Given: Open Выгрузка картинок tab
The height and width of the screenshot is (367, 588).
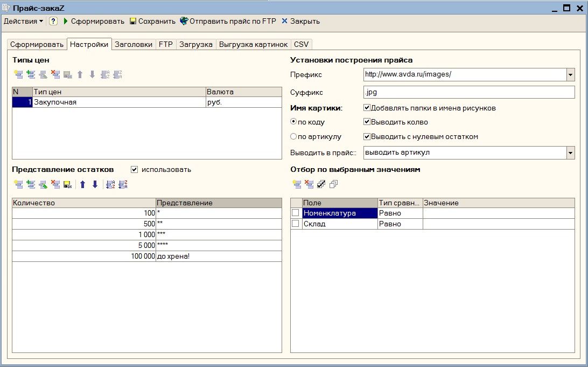Looking at the screenshot, I should point(253,44).
